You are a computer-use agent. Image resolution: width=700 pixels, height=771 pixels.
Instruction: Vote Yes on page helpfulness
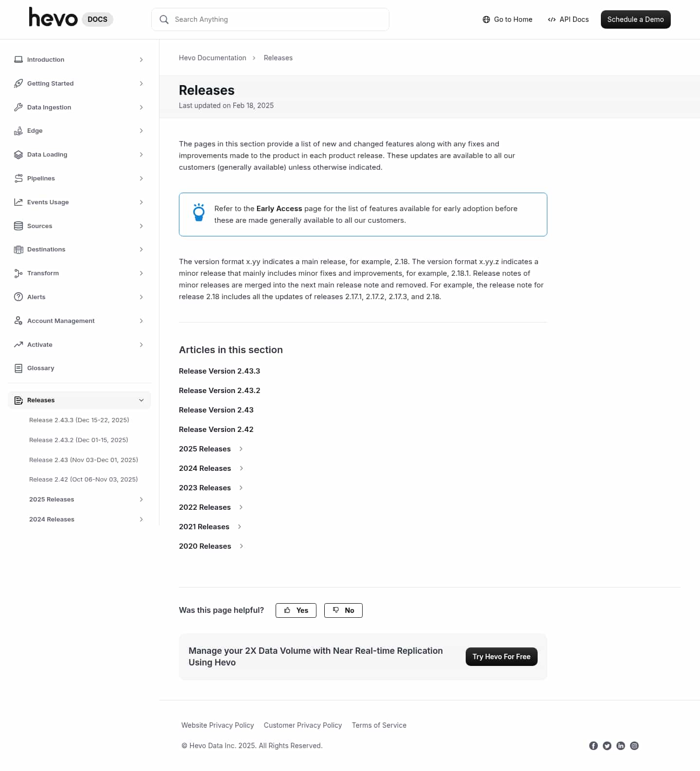[x=296, y=610]
